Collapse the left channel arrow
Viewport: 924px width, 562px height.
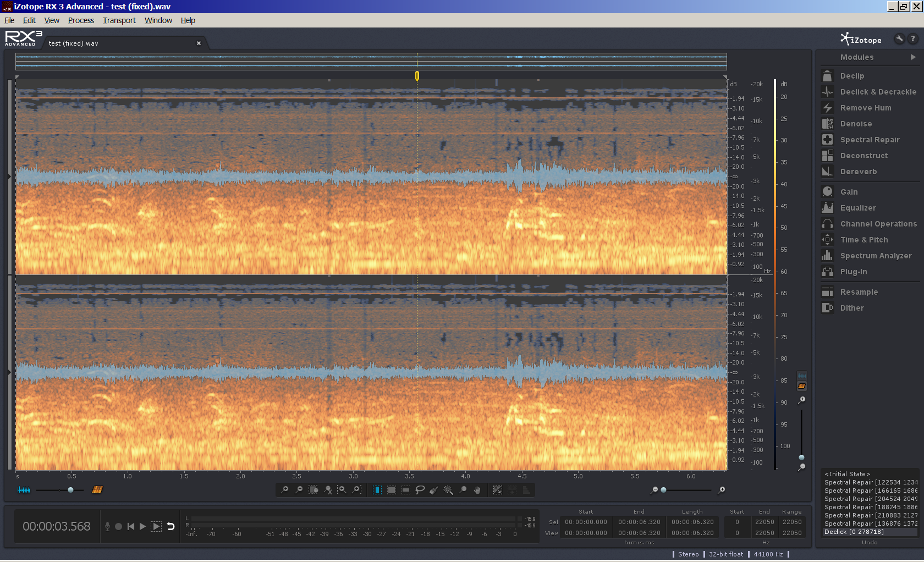coord(9,177)
